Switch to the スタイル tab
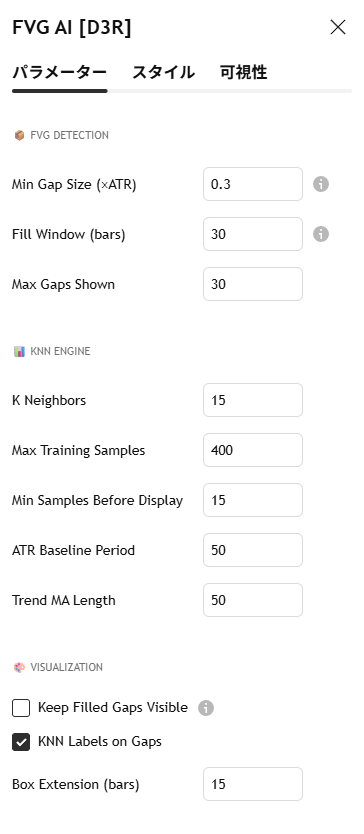This screenshot has width=364, height=834. tap(163, 72)
